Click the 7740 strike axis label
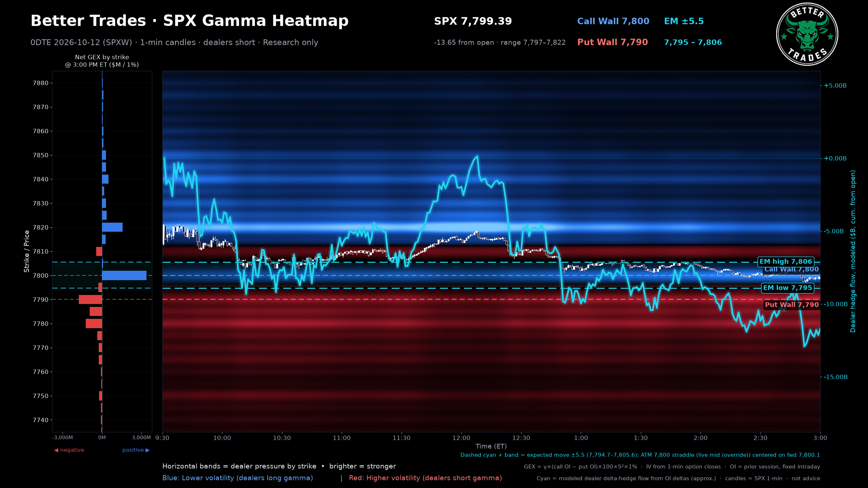This screenshot has width=868, height=488. (41, 420)
